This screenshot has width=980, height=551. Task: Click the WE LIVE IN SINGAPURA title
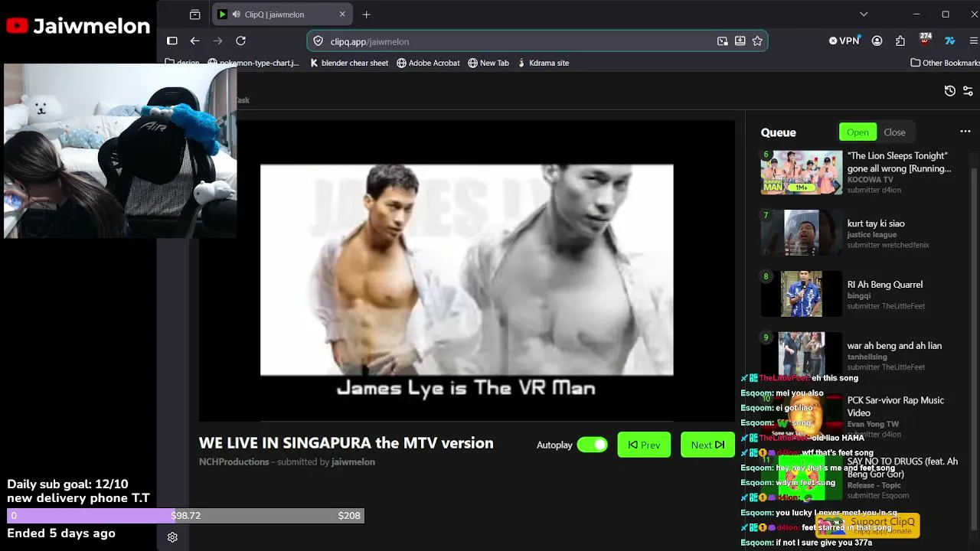[346, 443]
